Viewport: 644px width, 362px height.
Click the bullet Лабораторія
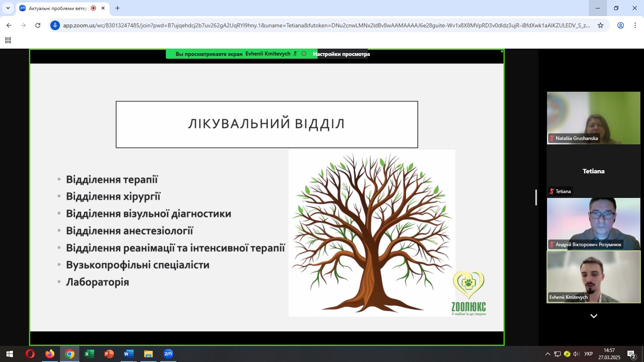[97, 282]
